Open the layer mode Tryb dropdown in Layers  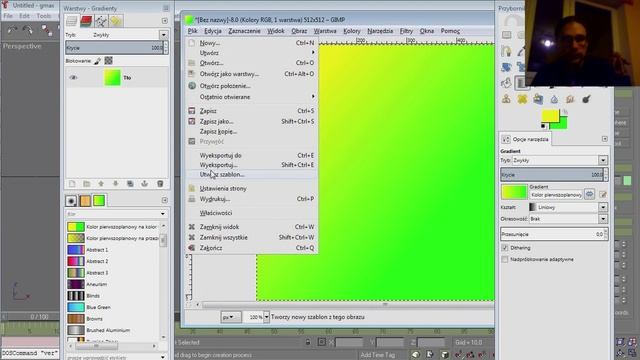tap(164, 35)
